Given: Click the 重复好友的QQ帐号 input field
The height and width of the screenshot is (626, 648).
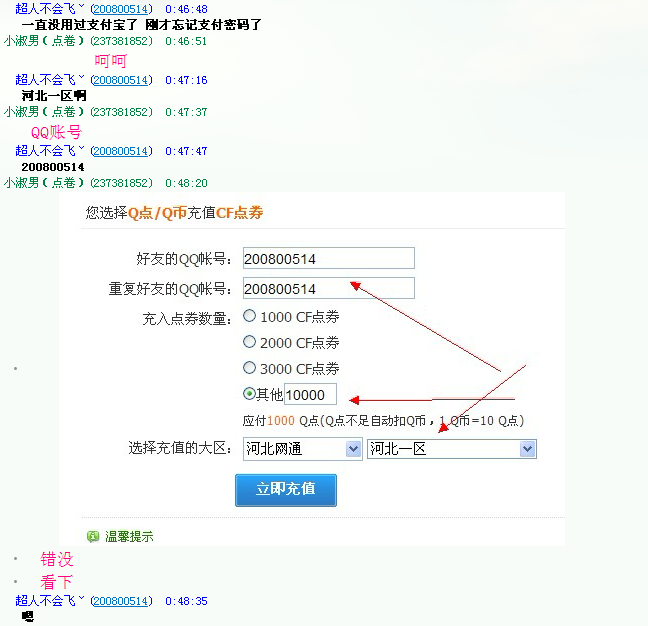Looking at the screenshot, I should (329, 288).
